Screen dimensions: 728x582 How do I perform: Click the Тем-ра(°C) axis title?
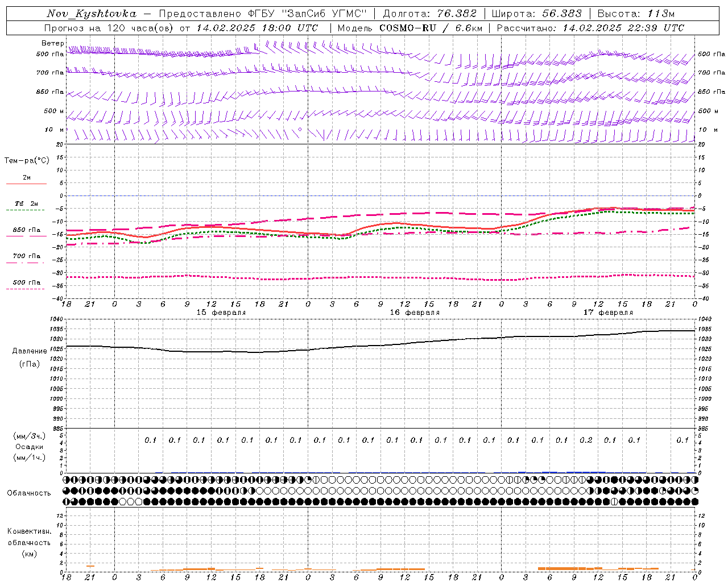(x=27, y=161)
